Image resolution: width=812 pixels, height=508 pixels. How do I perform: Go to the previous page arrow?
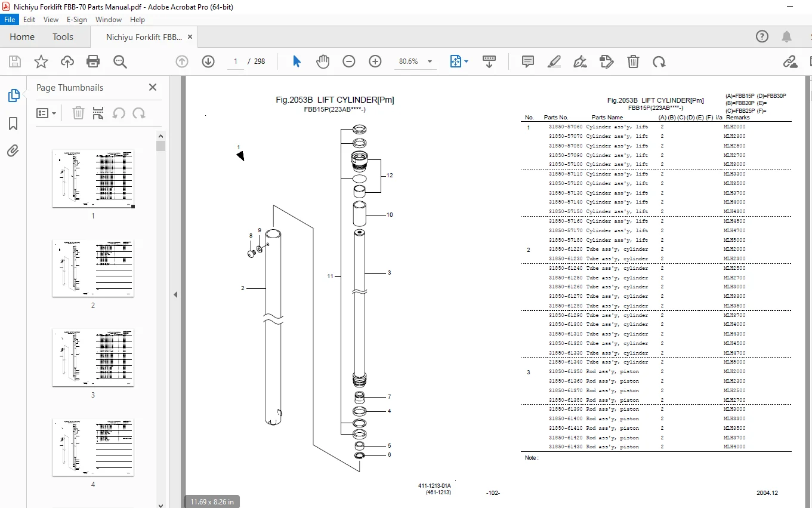[182, 61]
